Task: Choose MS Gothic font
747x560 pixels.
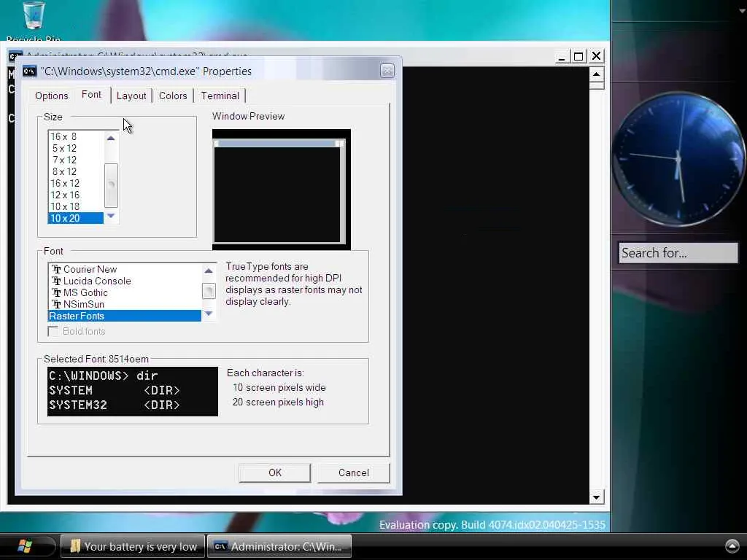Action: [125, 292]
